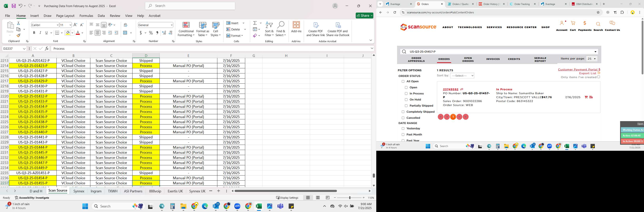Image resolution: width=644 pixels, height=212 pixels.
Task: Reload the ScanSource page
Action: click(x=395, y=12)
